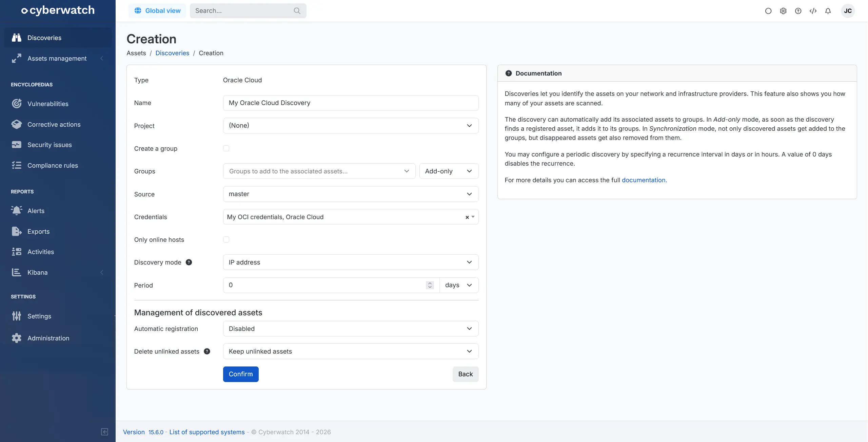Click the Discovery mode help icon
Image resolution: width=868 pixels, height=442 pixels.
pyautogui.click(x=189, y=262)
